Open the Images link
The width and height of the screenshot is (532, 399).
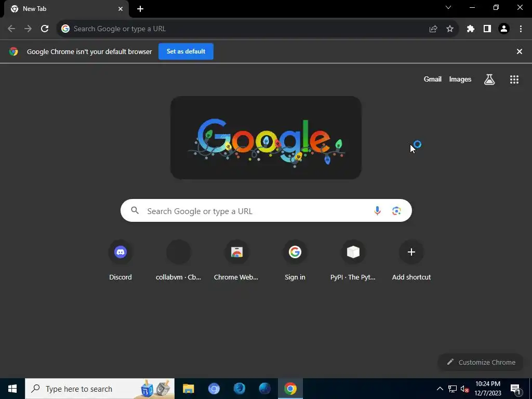click(460, 79)
